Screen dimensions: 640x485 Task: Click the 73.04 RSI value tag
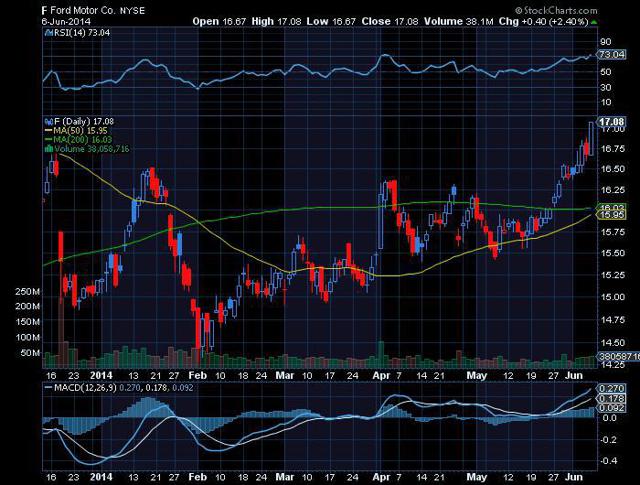click(x=611, y=54)
